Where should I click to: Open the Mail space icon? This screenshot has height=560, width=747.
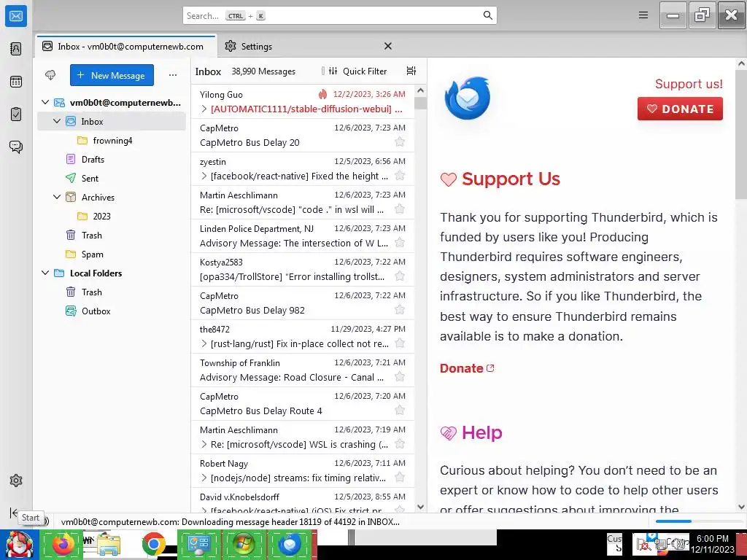click(16, 16)
